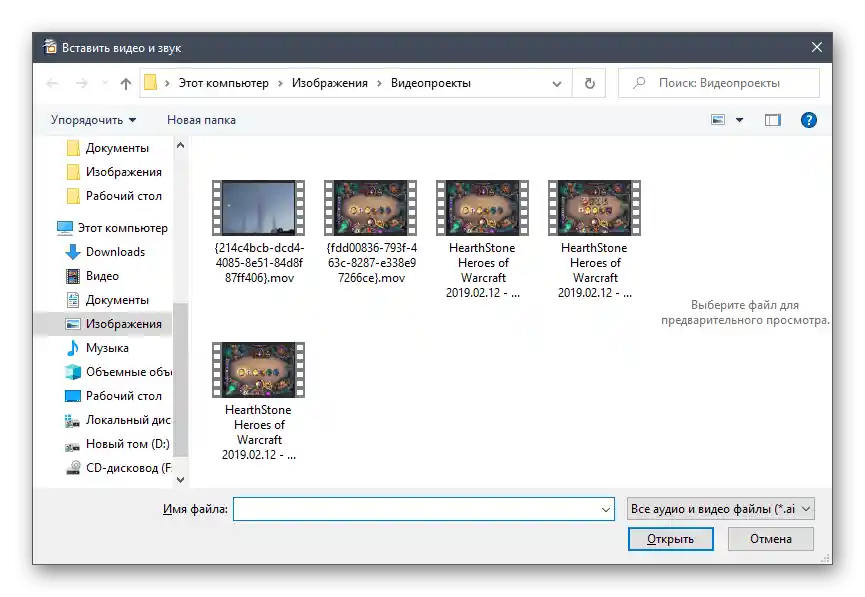Select Музыка in the sidebar
865x597 pixels.
click(107, 348)
